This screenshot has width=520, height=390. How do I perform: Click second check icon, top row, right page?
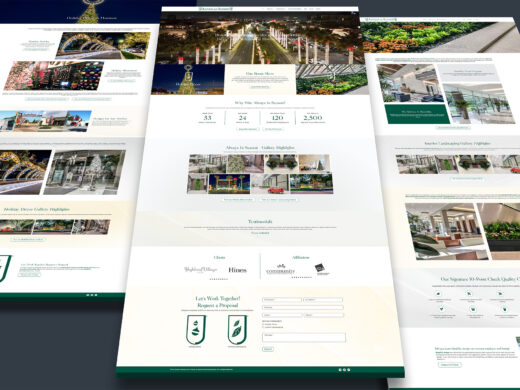pyautogui.click(x=469, y=294)
